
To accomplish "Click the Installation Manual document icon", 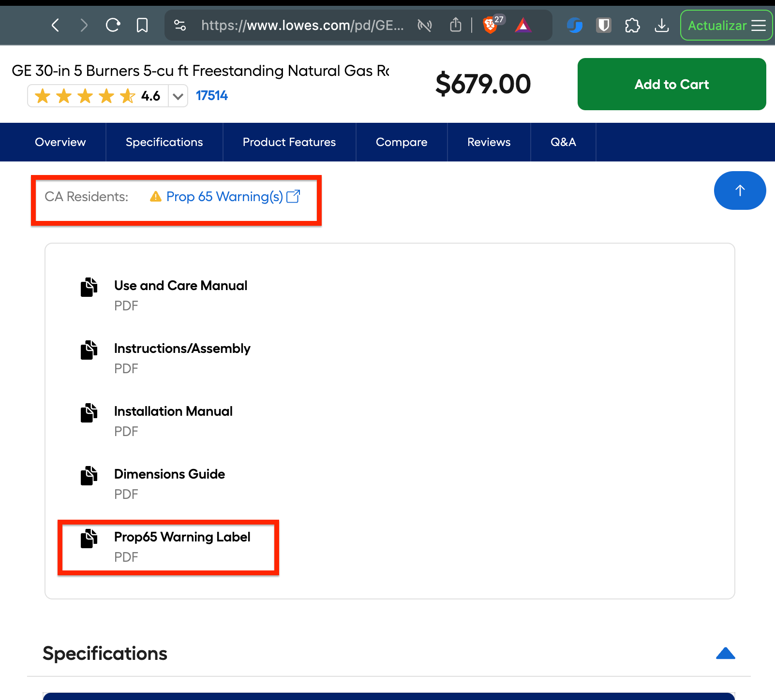I will point(89,413).
